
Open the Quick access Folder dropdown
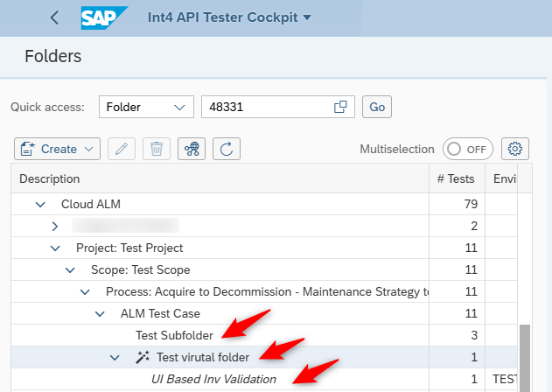coord(146,107)
